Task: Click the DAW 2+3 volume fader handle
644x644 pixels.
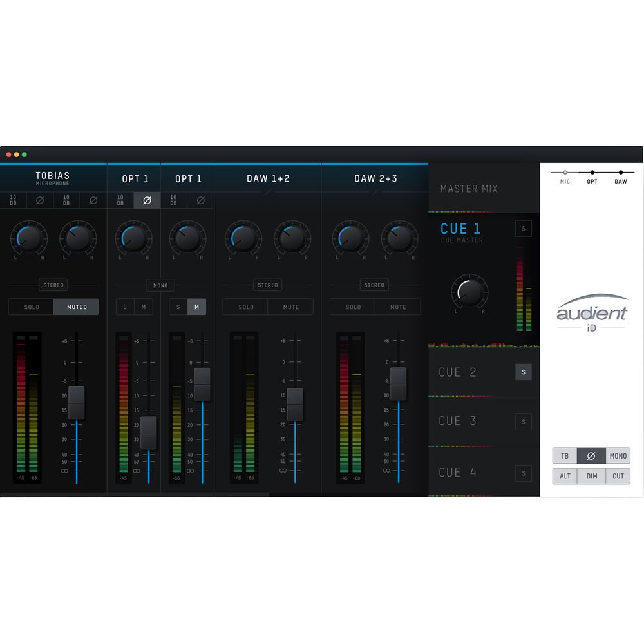Action: click(399, 383)
